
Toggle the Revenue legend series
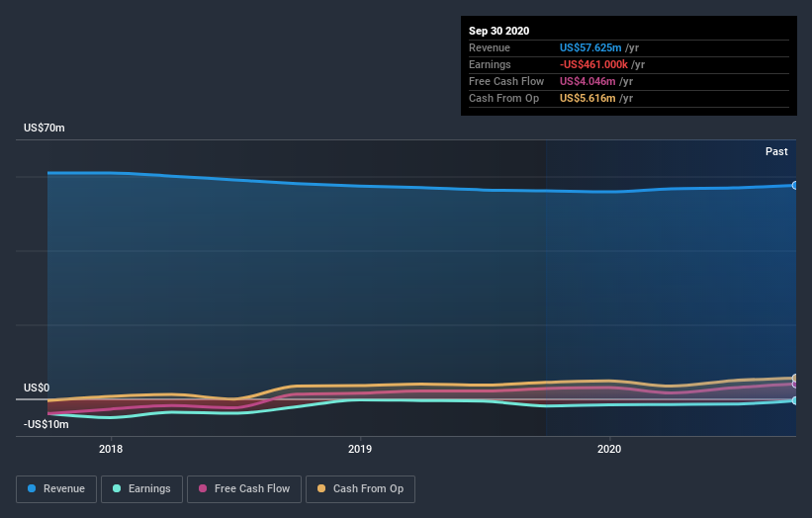pyautogui.click(x=56, y=489)
